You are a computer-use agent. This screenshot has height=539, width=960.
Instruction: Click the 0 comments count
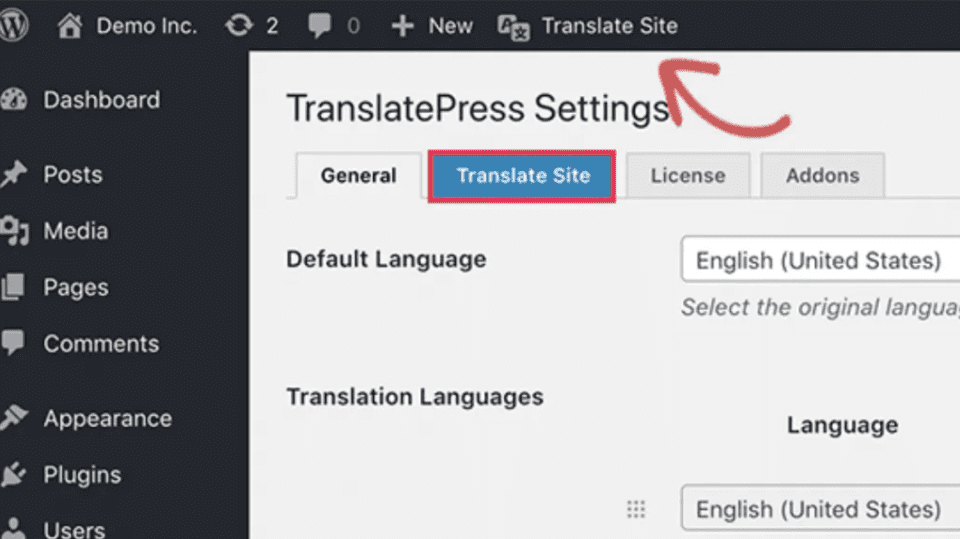click(x=353, y=26)
